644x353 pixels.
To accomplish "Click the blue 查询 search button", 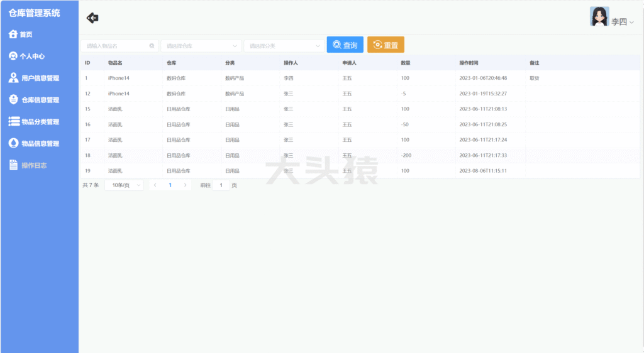I will pos(345,45).
